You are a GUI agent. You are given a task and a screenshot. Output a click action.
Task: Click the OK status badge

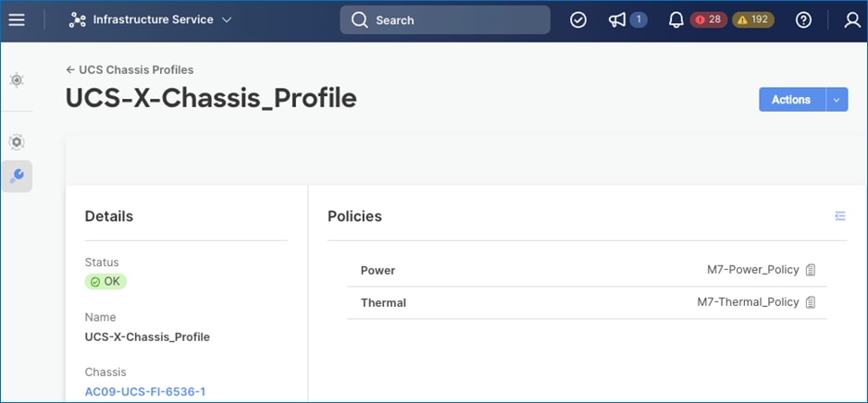[105, 281]
